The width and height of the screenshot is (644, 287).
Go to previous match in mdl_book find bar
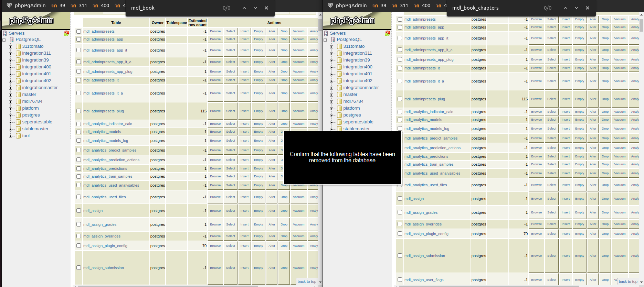(244, 8)
